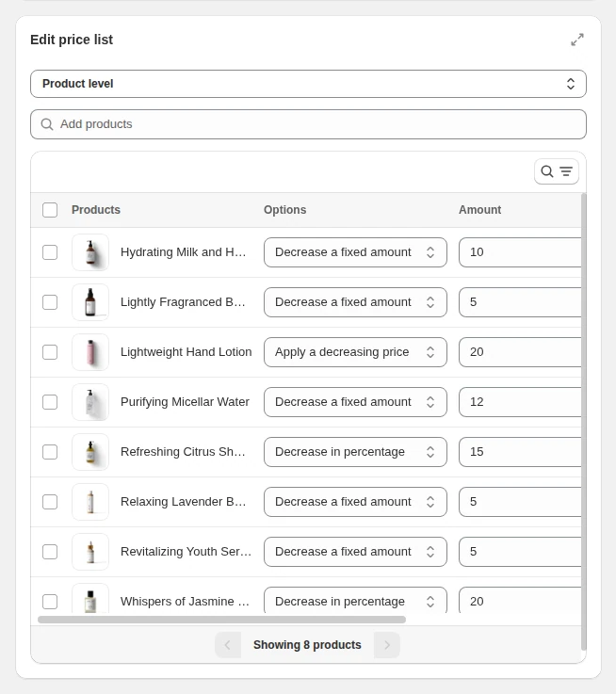Tick the Refreshing Citrus row checkbox

50,452
